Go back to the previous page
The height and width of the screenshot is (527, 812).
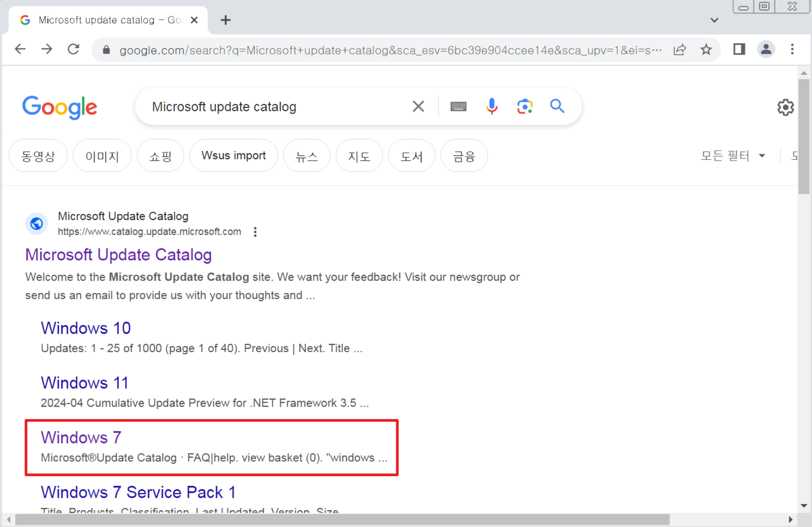point(20,49)
